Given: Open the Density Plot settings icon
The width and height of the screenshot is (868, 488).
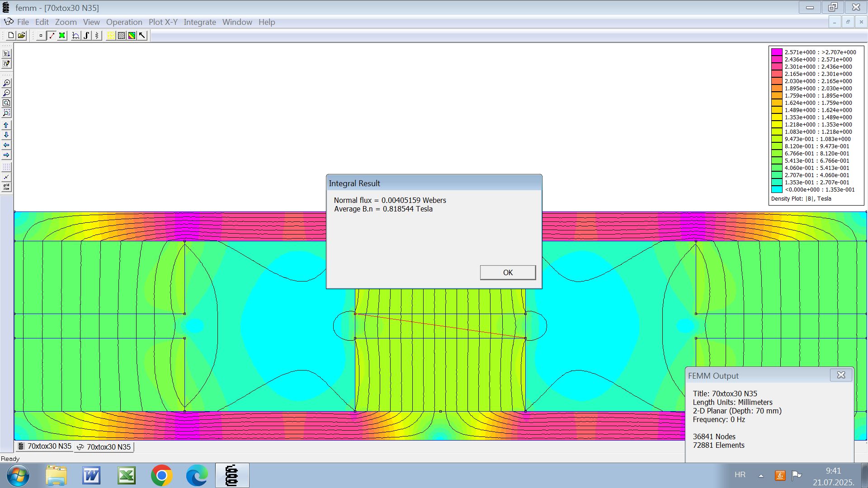Looking at the screenshot, I should click(132, 36).
